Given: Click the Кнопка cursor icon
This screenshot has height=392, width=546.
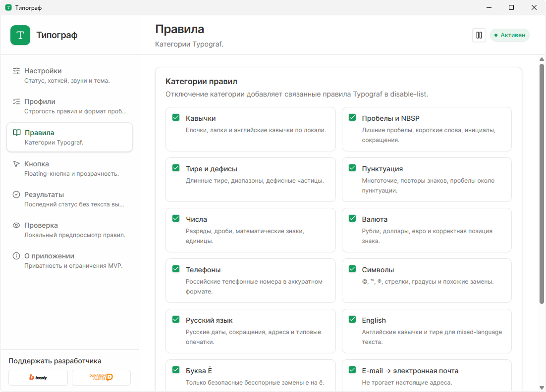Looking at the screenshot, I should click(x=16, y=164).
